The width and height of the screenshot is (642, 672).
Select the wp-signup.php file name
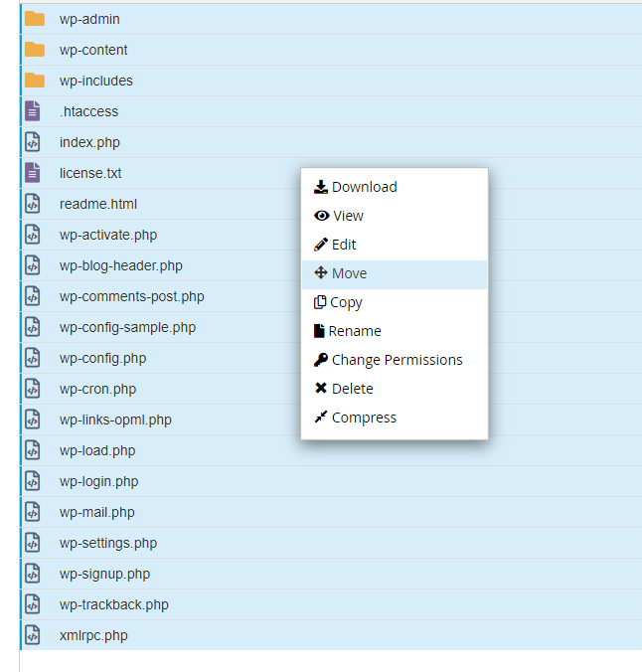pyautogui.click(x=104, y=575)
